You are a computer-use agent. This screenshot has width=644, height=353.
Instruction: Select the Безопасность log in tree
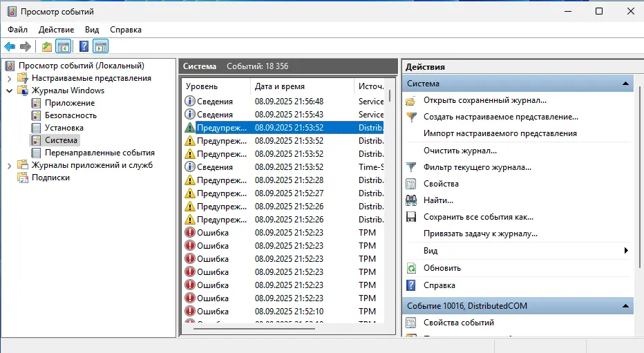tap(70, 115)
